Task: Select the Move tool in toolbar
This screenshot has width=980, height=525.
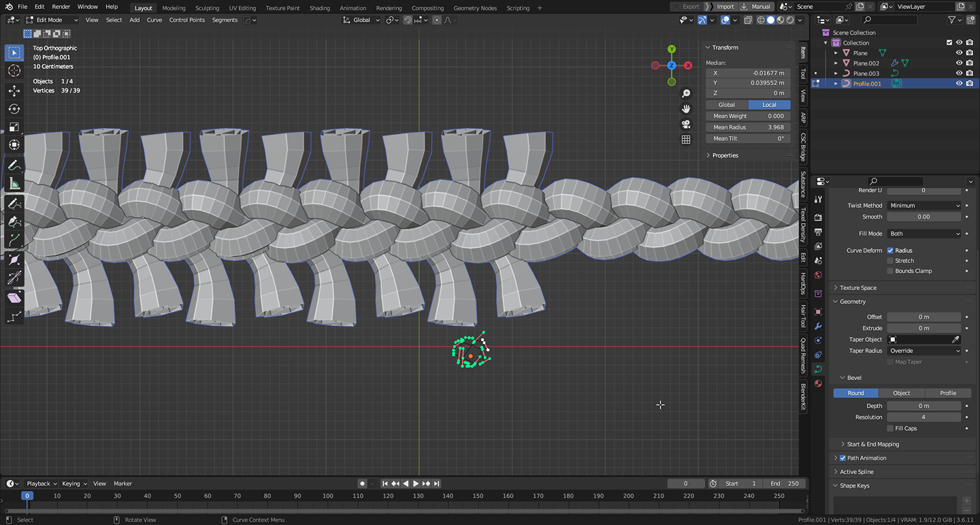Action: click(x=14, y=91)
